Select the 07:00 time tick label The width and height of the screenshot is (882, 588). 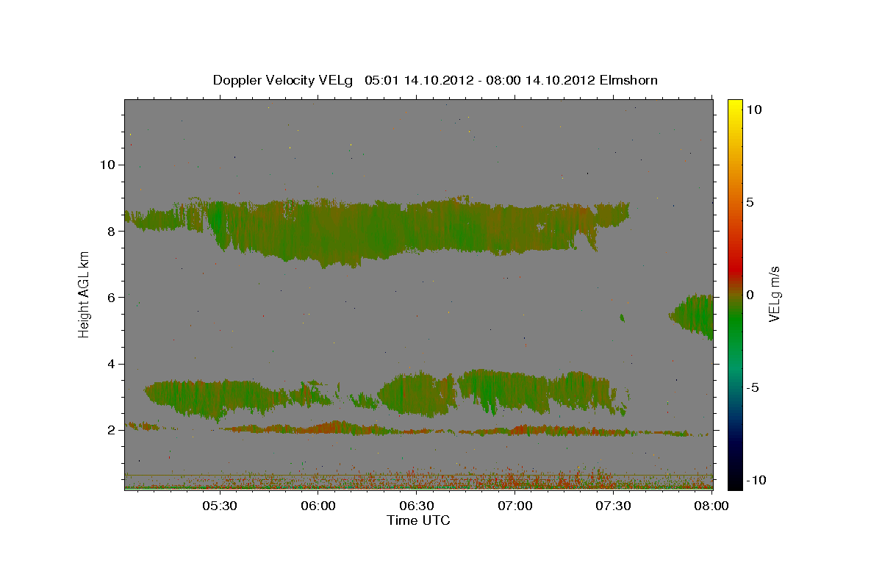coord(515,506)
